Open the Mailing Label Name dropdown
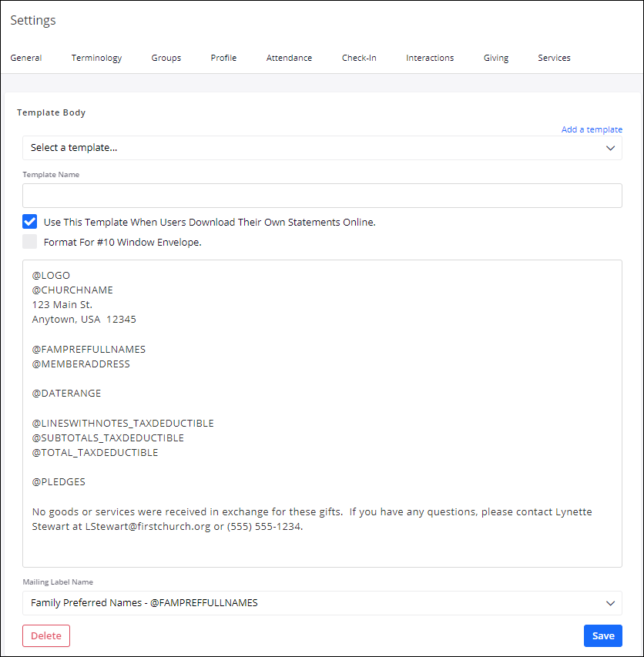This screenshot has width=644, height=657. pyautogui.click(x=308, y=603)
